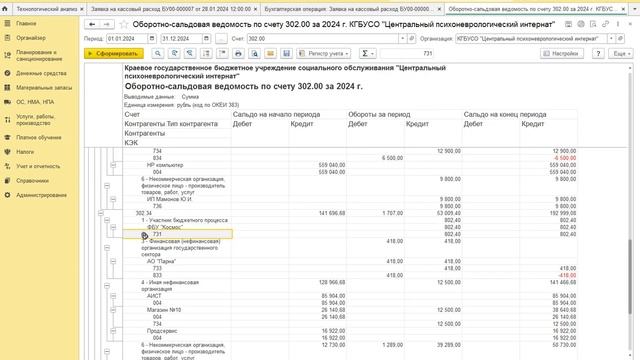The image size is (640, 360).
Task: Open the Денежные средства section
Action: tap(41, 73)
